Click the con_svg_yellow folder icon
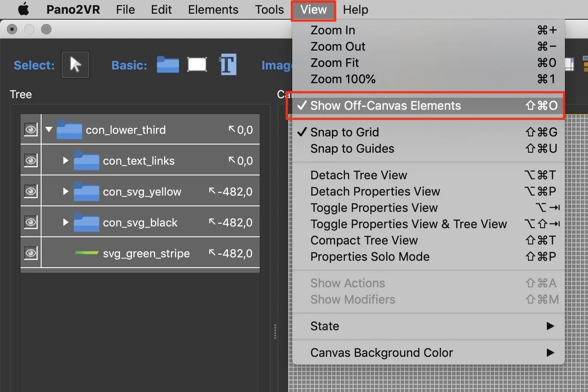Screen dimensions: 588x392 point(86,191)
